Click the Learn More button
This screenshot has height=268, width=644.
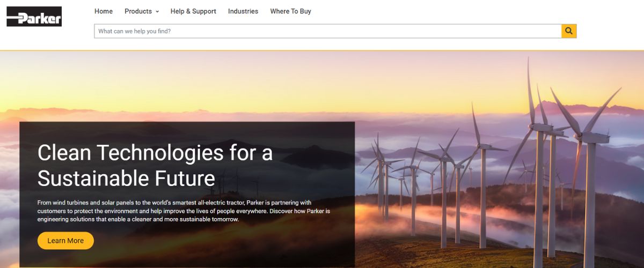(x=65, y=241)
